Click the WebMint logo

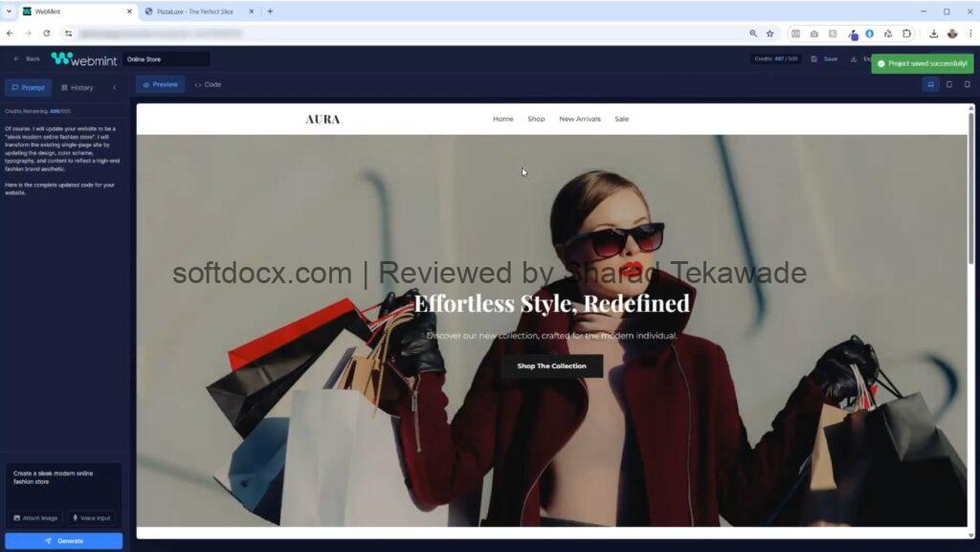coord(82,59)
